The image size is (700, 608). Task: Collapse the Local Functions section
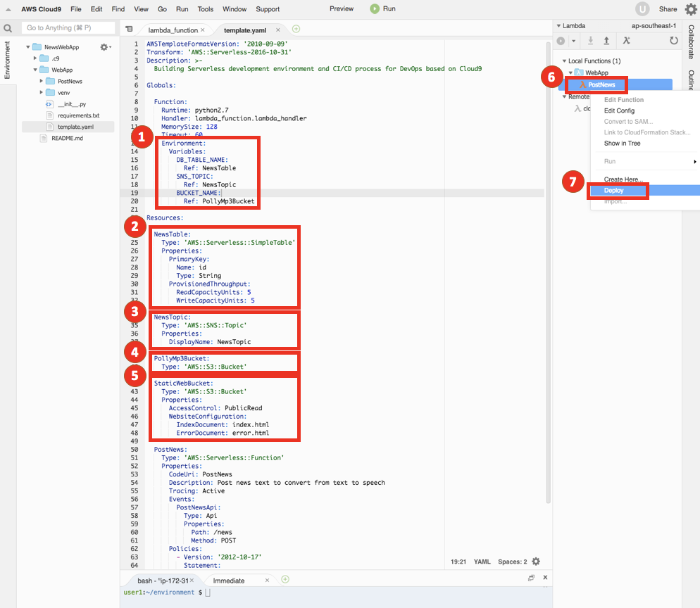pos(564,61)
